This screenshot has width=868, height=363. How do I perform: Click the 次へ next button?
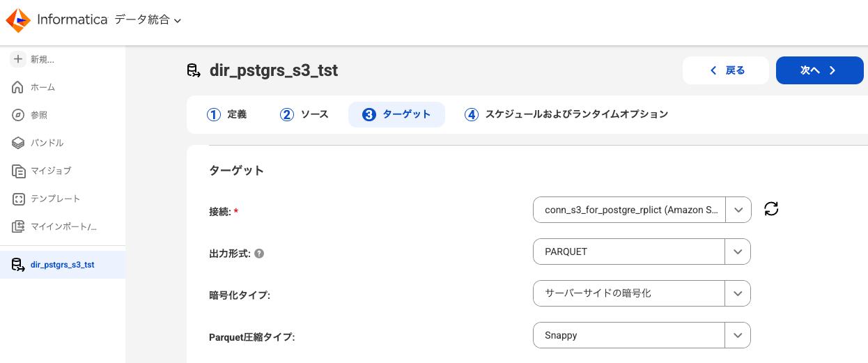[x=820, y=70]
